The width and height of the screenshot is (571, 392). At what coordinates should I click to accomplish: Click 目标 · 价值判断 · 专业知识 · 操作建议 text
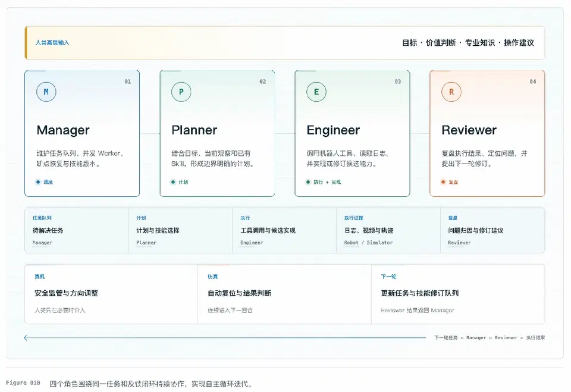468,43
